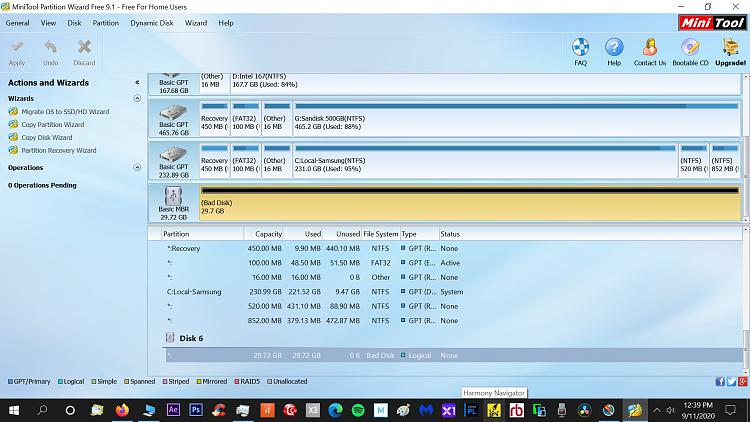The image size is (750, 422).
Task: Click the Google Plus share icon
Action: pos(742,381)
